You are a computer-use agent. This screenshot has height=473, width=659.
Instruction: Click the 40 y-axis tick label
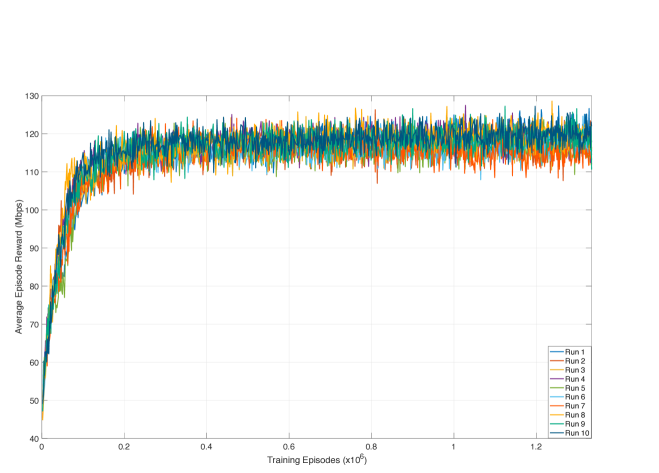coord(34,439)
